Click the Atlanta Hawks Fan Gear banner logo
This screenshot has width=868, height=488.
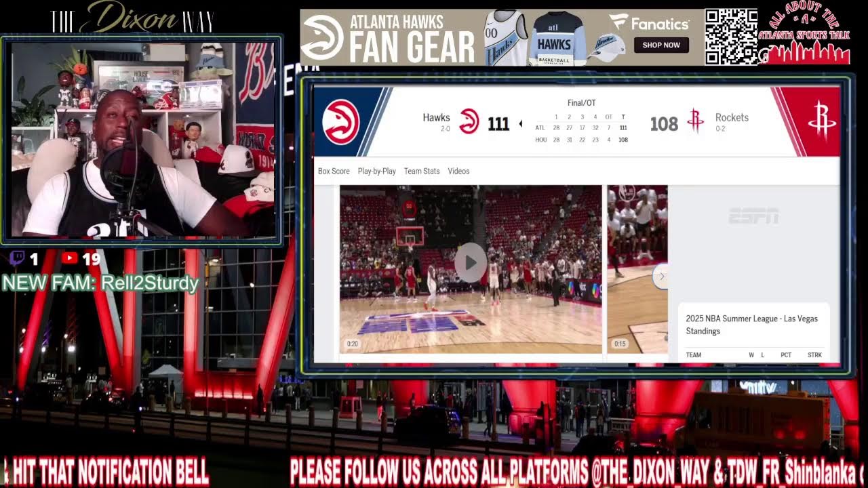pos(321,37)
